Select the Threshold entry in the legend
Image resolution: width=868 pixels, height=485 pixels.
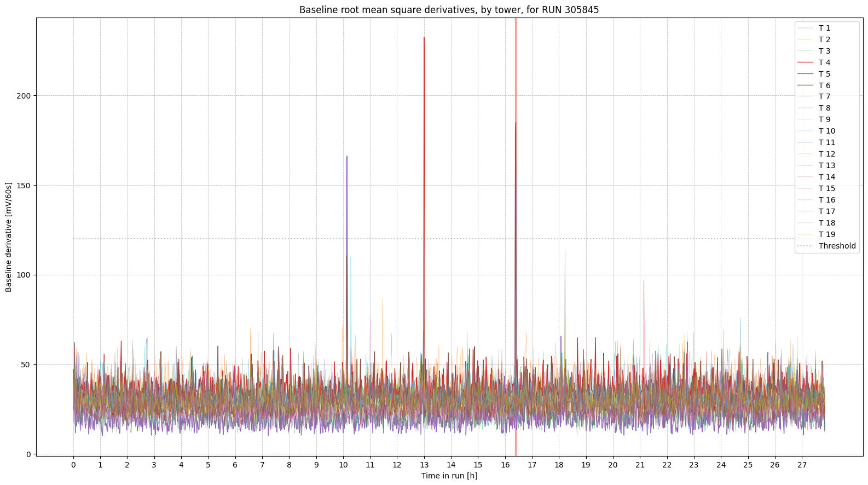(x=837, y=246)
